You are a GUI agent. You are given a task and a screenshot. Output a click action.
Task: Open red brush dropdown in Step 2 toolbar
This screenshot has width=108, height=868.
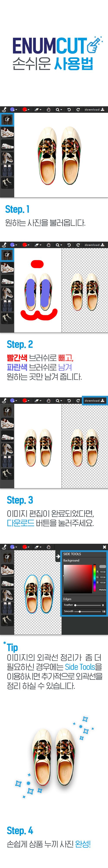click(x=26, y=245)
